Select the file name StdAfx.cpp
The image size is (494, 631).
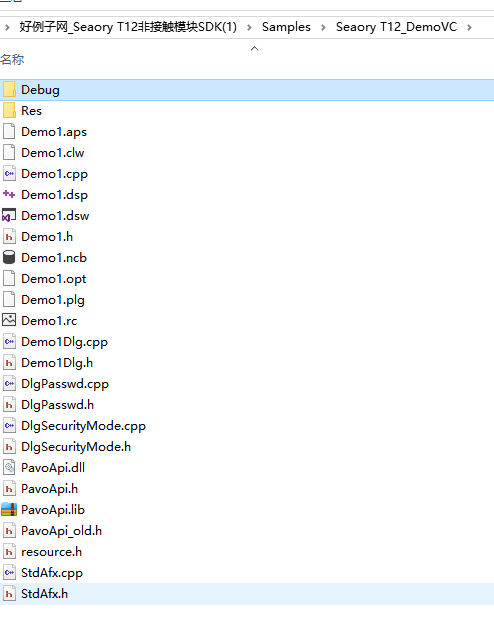52,573
